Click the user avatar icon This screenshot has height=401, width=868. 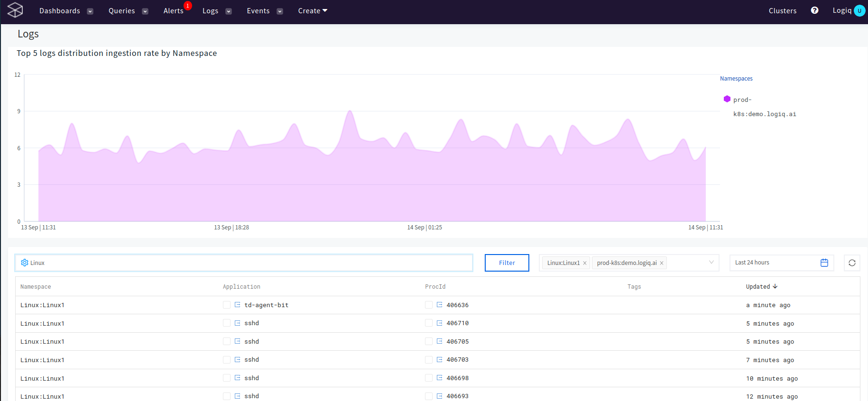[x=859, y=11]
